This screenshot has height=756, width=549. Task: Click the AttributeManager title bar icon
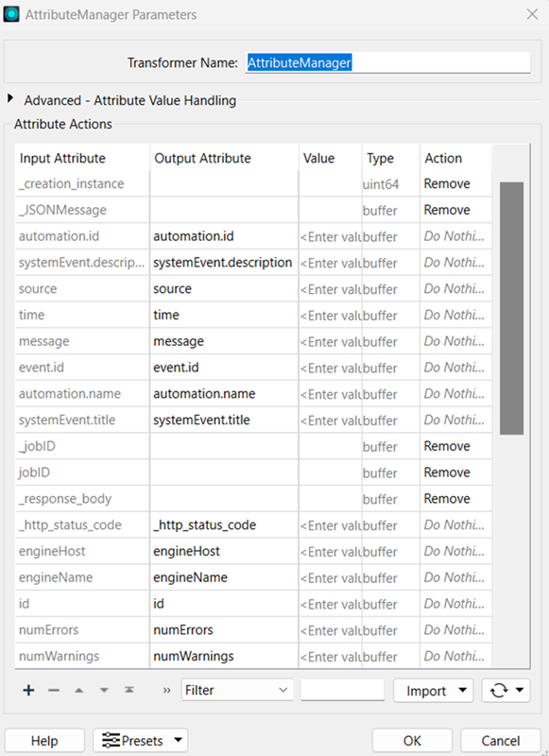[13, 14]
